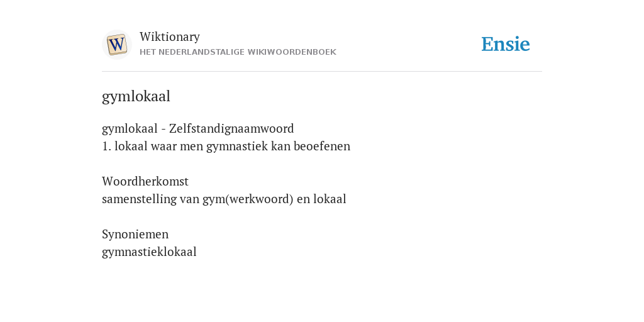Click the word 'WIKIWOORDENBOEK' in the subtitle

pos(296,52)
